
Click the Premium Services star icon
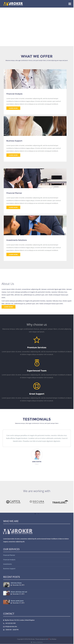37,340
